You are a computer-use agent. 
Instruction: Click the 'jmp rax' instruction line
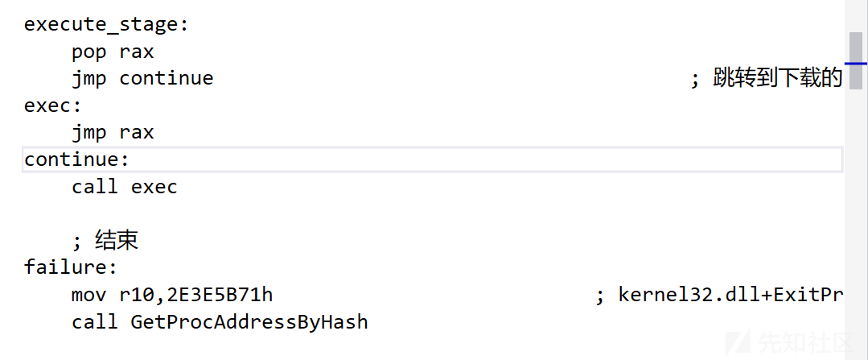pyautogui.click(x=113, y=132)
